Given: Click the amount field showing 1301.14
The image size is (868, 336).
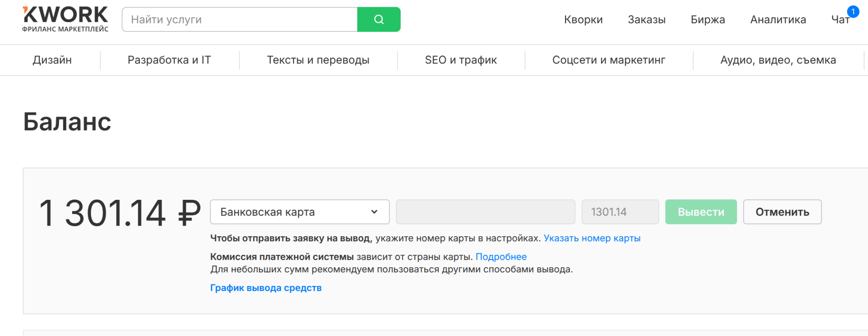Looking at the screenshot, I should coord(620,212).
